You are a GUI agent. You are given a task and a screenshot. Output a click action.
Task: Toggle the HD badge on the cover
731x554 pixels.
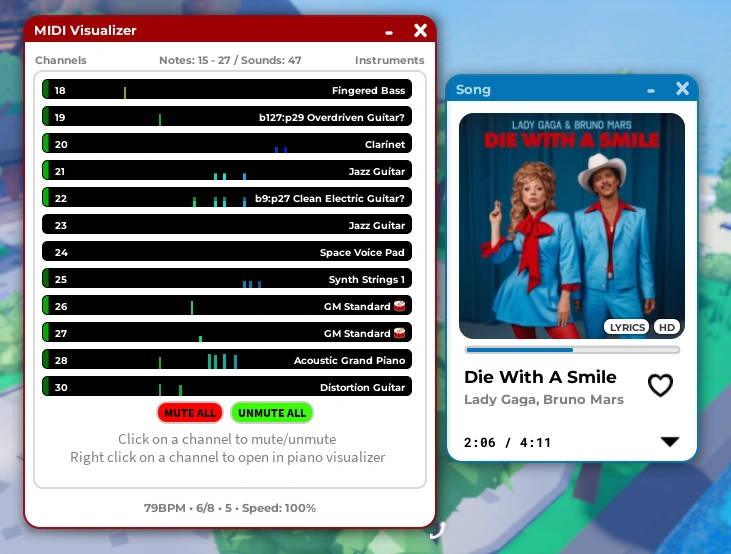click(x=667, y=327)
